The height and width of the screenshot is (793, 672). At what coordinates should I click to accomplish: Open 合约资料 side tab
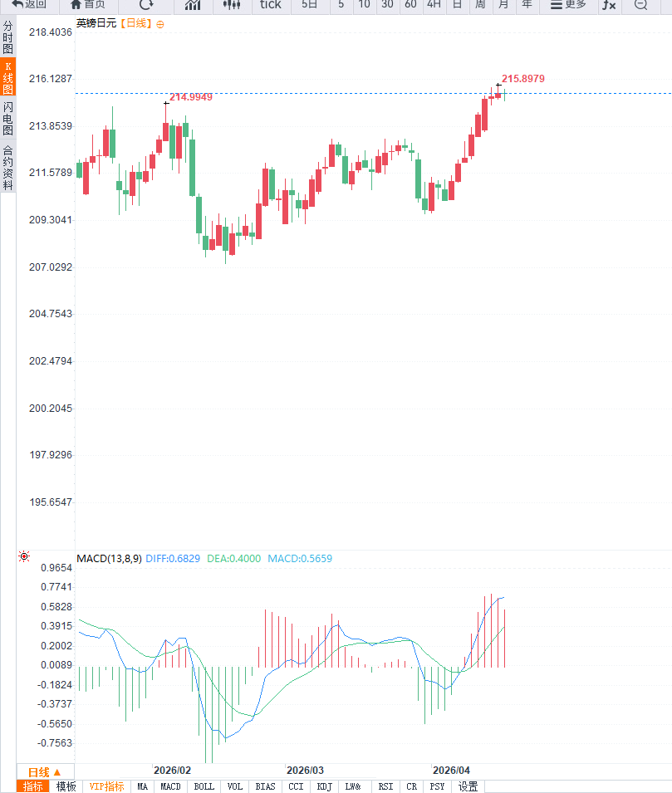[7, 167]
